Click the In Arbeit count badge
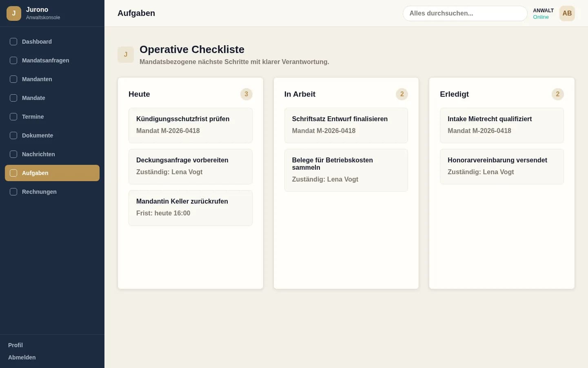The height and width of the screenshot is (368, 588). click(402, 94)
